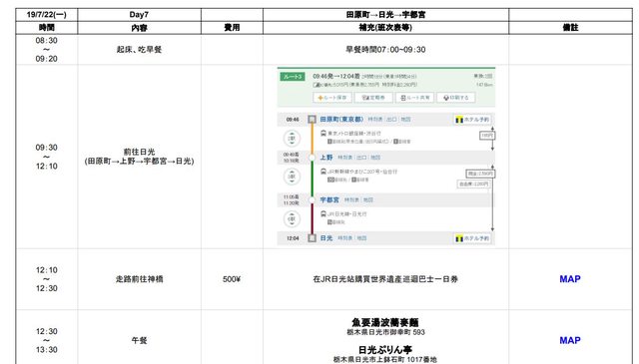Click the ルート保存 save route button
The width and height of the screenshot is (639, 364).
pos(332,98)
